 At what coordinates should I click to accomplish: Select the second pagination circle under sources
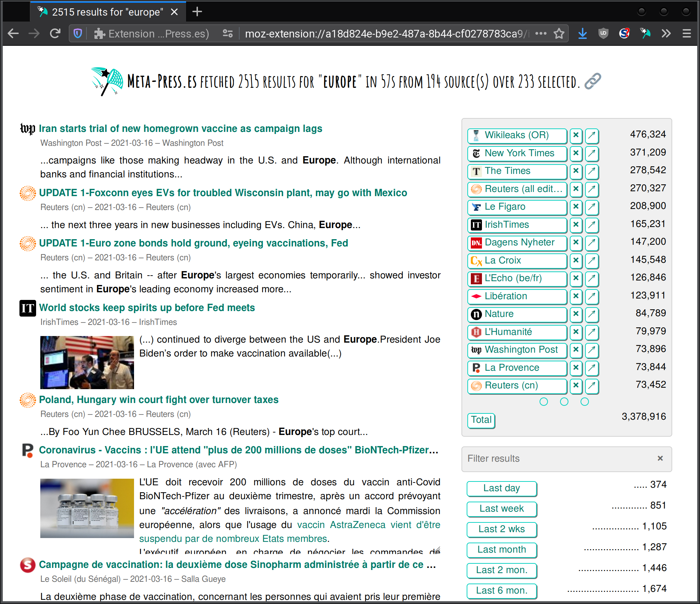coord(564,402)
